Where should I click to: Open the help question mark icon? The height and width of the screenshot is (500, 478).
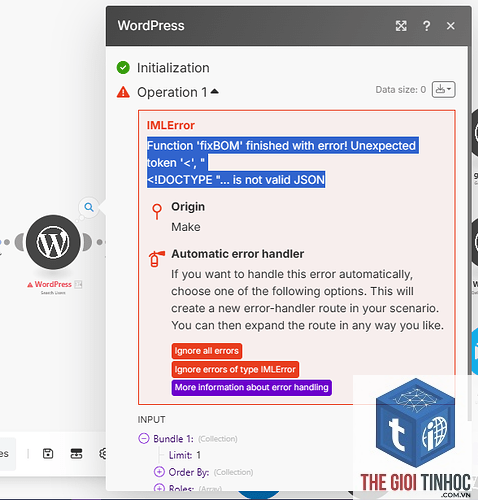(x=426, y=26)
